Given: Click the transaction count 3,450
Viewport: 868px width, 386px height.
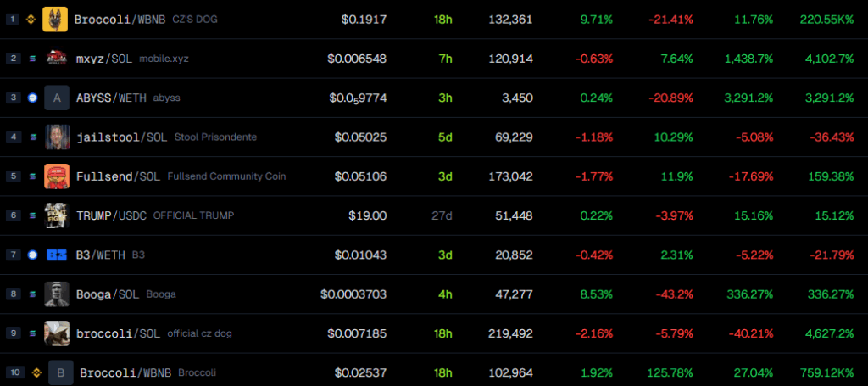Looking at the screenshot, I should click(x=518, y=98).
